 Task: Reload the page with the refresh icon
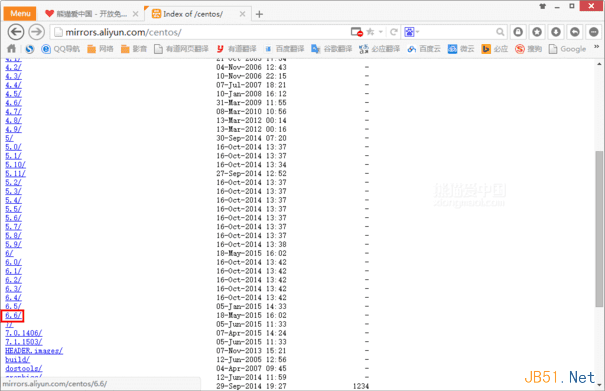(394, 32)
